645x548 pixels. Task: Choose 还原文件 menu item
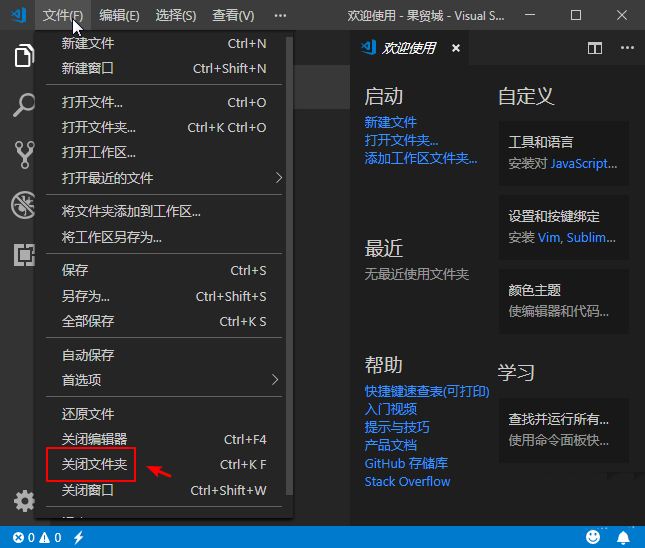pos(164,414)
